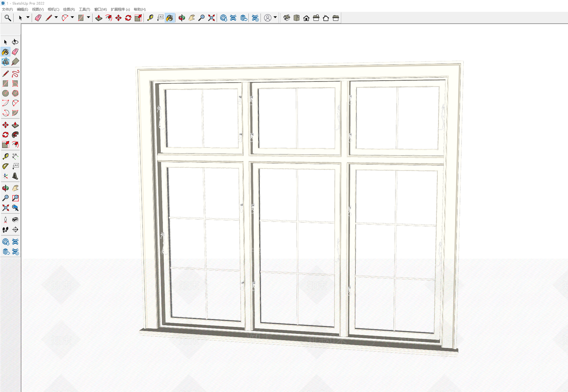568x392 pixels.
Task: Select the Lasso selection tool
Action: pos(15,42)
